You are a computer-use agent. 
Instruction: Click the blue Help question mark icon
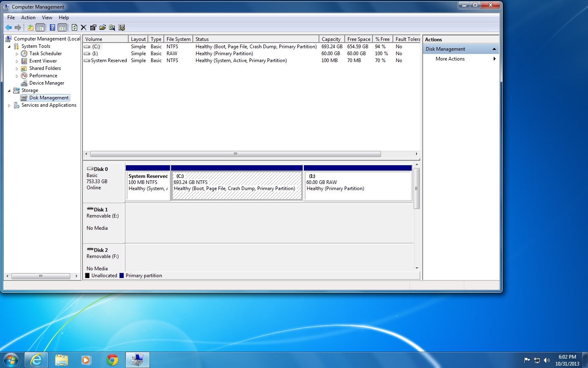click(x=52, y=27)
